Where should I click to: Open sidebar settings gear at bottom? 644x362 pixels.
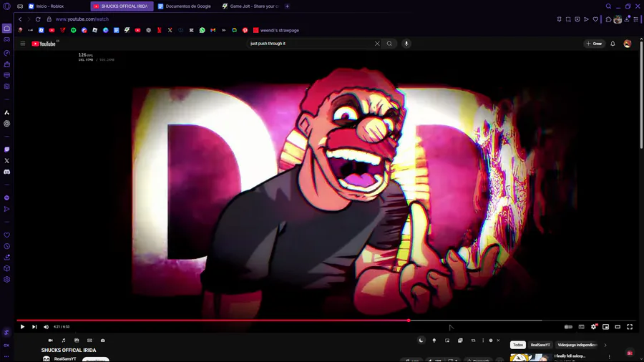tap(6, 280)
